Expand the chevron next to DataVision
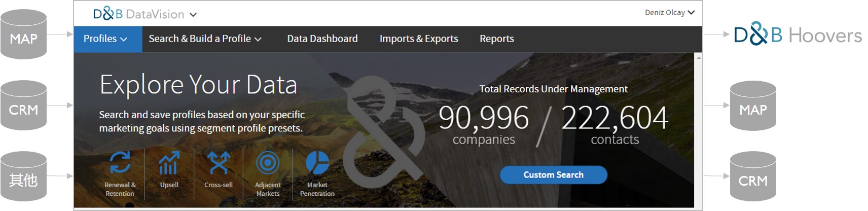868x211 pixels. pos(193,15)
